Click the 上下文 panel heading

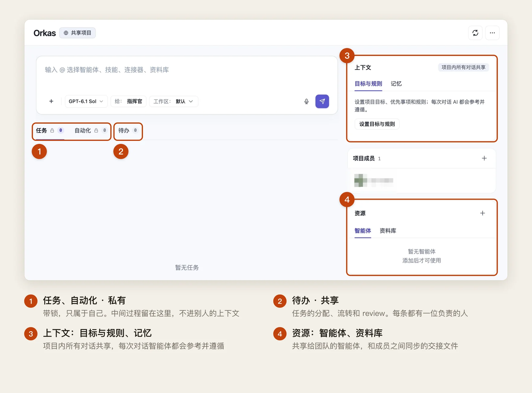pyautogui.click(x=363, y=67)
